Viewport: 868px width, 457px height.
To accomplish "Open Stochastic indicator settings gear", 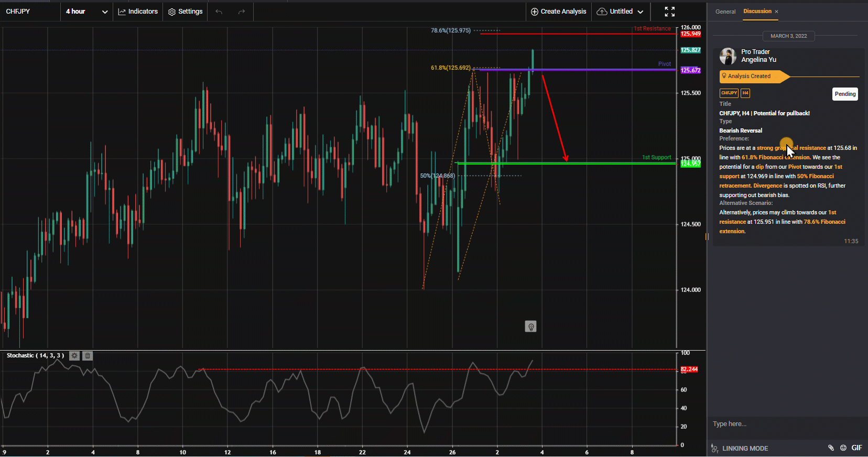I will tap(74, 356).
